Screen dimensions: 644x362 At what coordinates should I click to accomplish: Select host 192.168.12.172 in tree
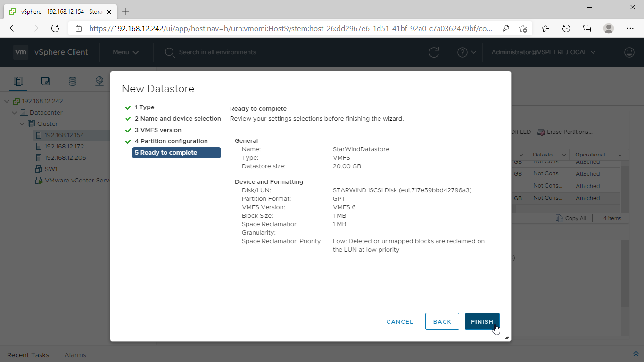64,147
